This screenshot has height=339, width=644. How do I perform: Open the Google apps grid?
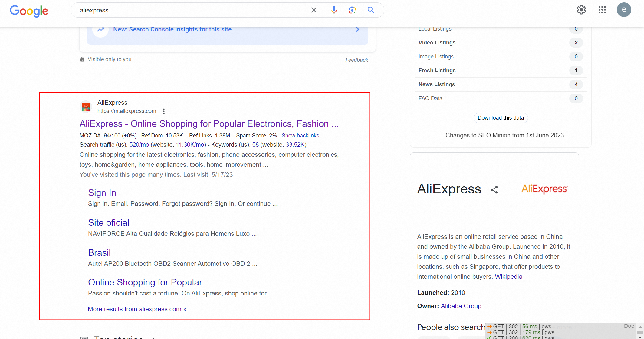tap(602, 10)
